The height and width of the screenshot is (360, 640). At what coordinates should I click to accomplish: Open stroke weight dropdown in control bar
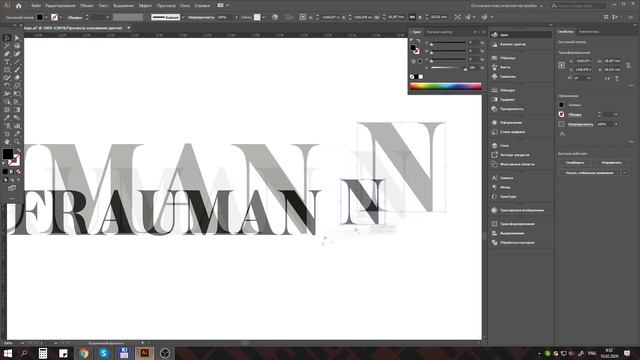coord(108,17)
